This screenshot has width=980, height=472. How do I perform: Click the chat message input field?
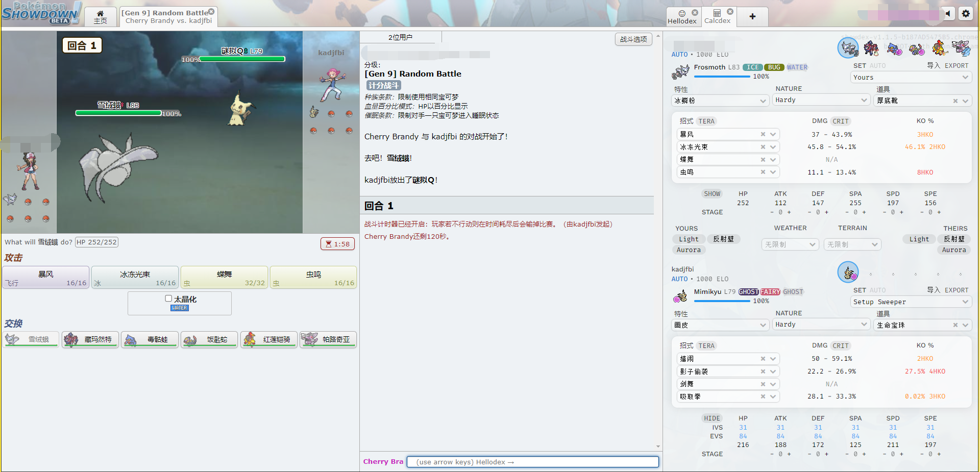532,462
